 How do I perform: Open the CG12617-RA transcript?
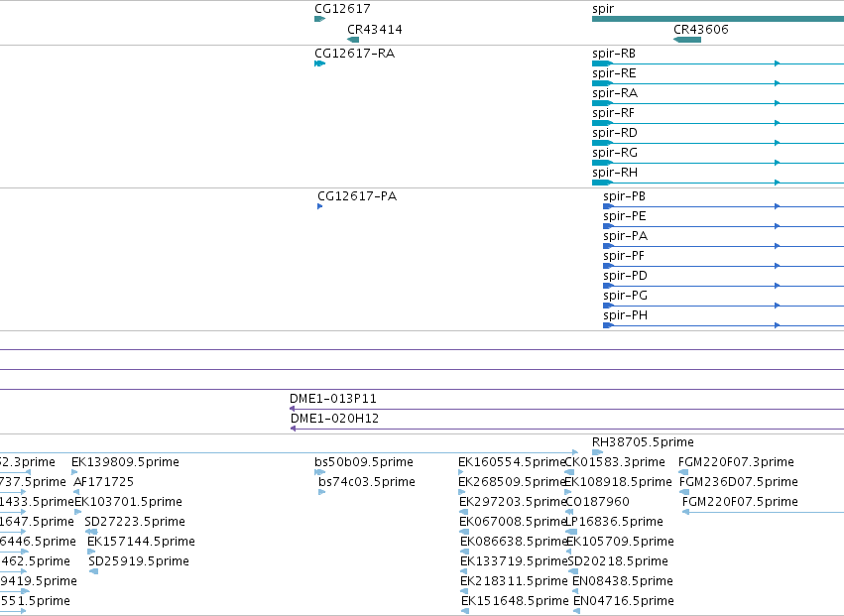point(319,63)
